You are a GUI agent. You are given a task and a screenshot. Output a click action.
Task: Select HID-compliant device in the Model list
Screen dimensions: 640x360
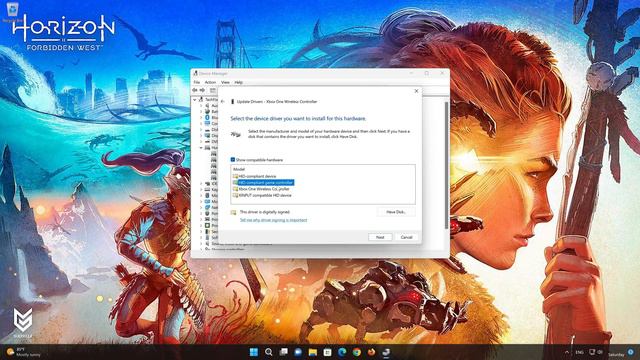click(x=257, y=176)
